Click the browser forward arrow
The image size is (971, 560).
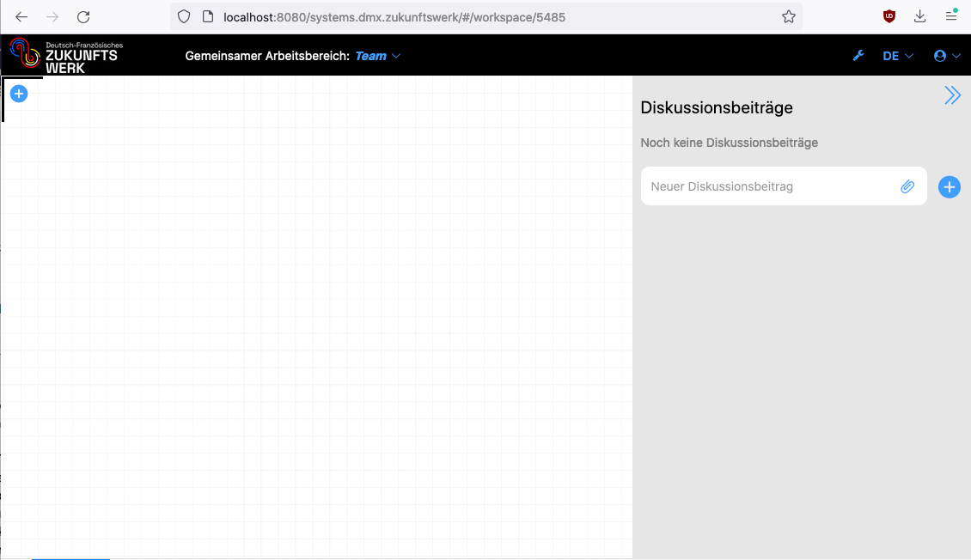(x=52, y=16)
